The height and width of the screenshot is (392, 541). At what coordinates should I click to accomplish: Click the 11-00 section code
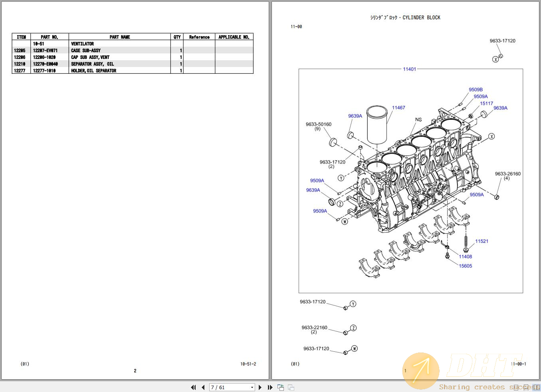click(x=296, y=27)
